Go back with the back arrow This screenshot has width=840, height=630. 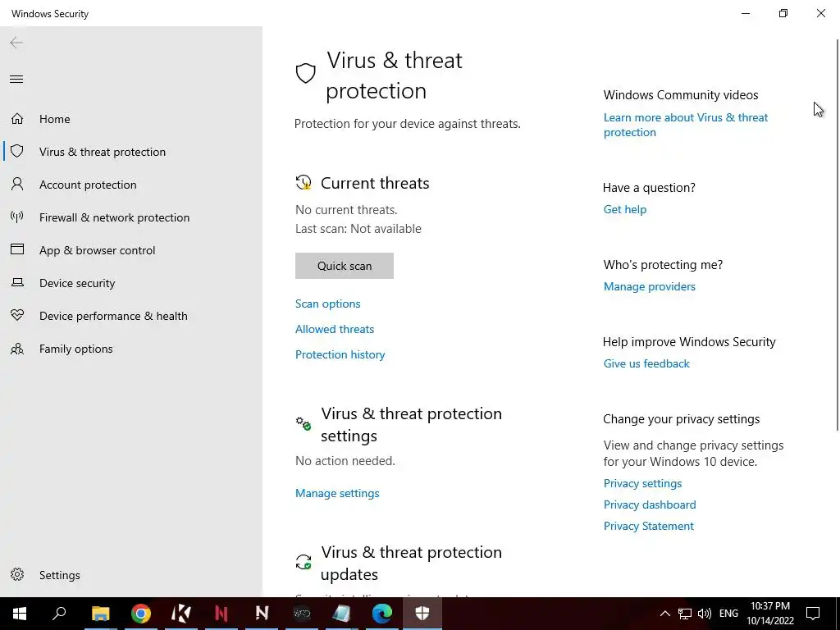click(x=16, y=43)
